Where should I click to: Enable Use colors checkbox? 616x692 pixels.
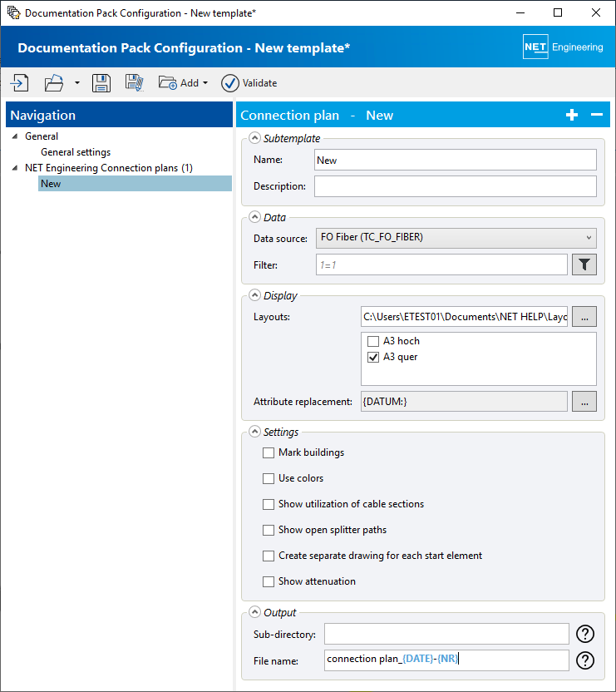click(269, 478)
